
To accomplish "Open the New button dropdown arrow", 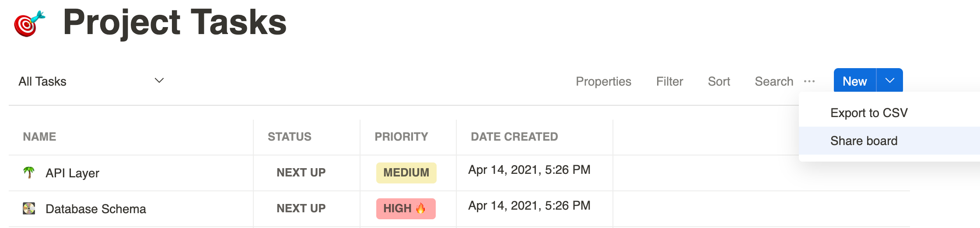I will pos(889,81).
